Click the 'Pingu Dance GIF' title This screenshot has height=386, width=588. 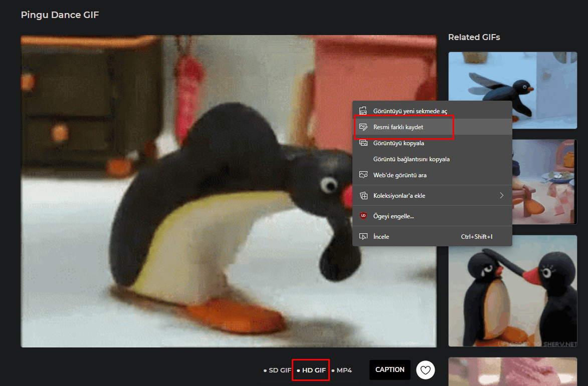pyautogui.click(x=60, y=15)
